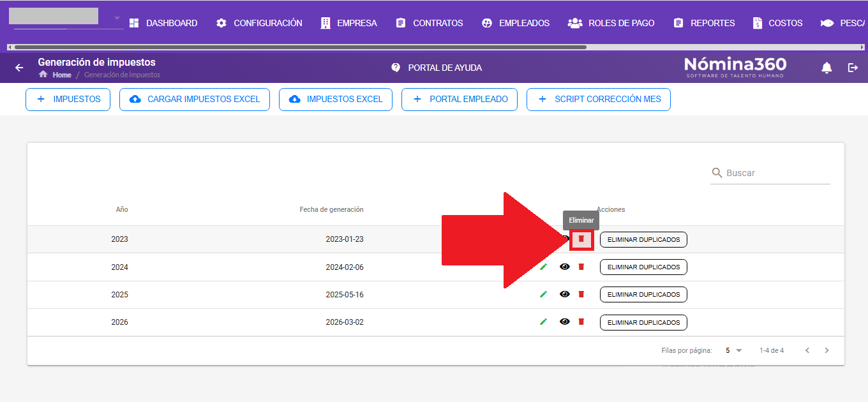Open the notifications bell
The image size is (868, 402).
(827, 68)
